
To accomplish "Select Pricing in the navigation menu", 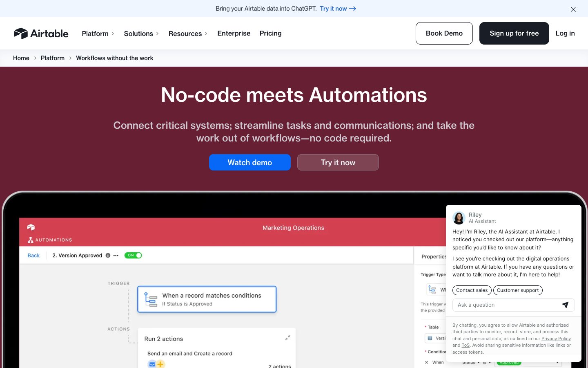I will tap(270, 34).
